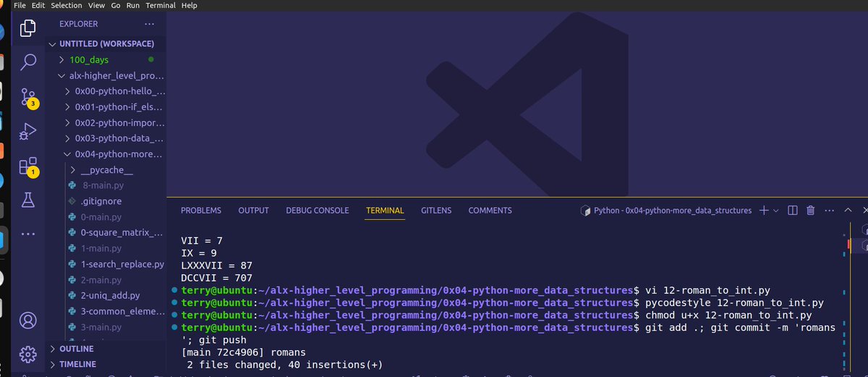Split the terminal

click(792, 211)
